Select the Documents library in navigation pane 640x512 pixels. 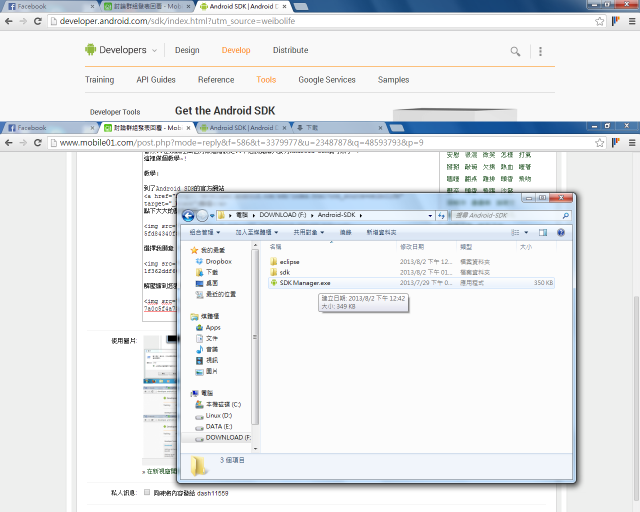pos(207,338)
